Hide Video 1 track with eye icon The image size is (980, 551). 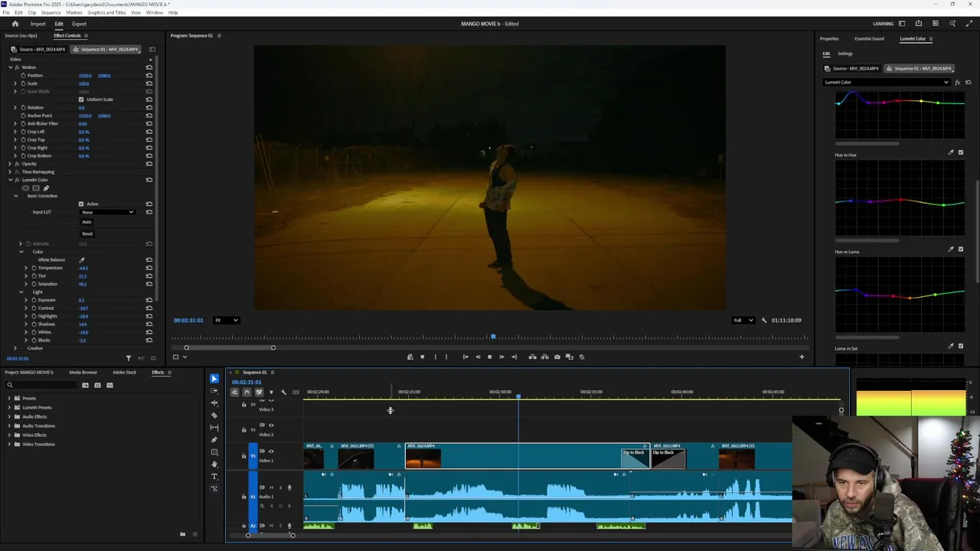click(271, 452)
